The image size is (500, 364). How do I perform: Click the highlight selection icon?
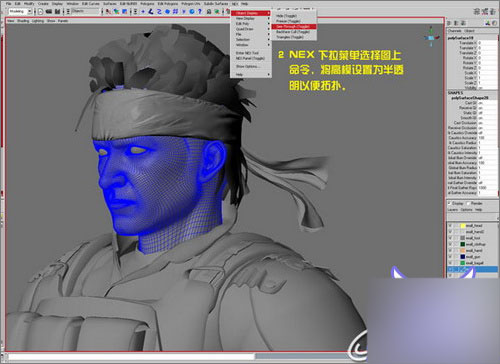point(217,12)
